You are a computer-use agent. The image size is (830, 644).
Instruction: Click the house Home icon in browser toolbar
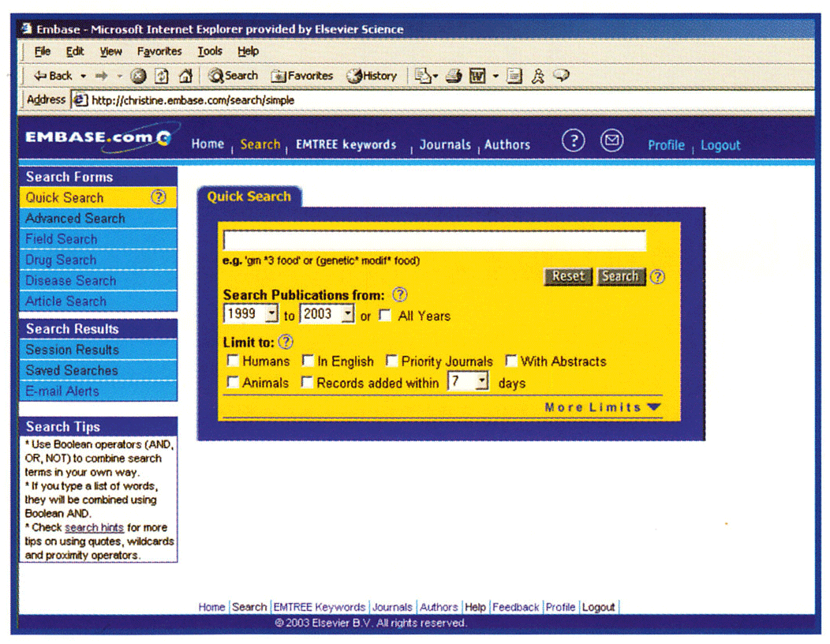pos(185,76)
